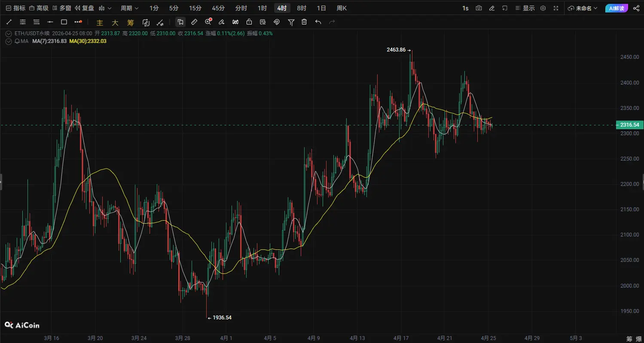
Task: Expand the 周期 period dropdown
Action: pos(130,8)
